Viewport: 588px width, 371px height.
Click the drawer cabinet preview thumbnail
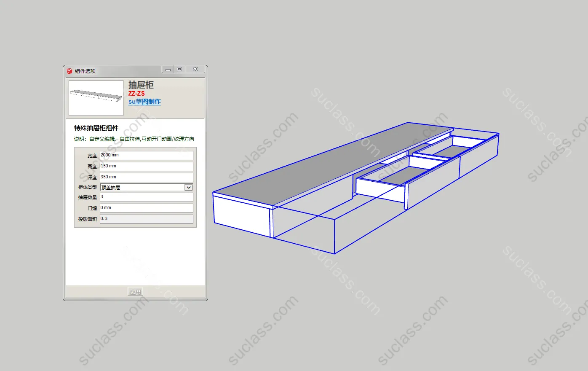tap(96, 98)
